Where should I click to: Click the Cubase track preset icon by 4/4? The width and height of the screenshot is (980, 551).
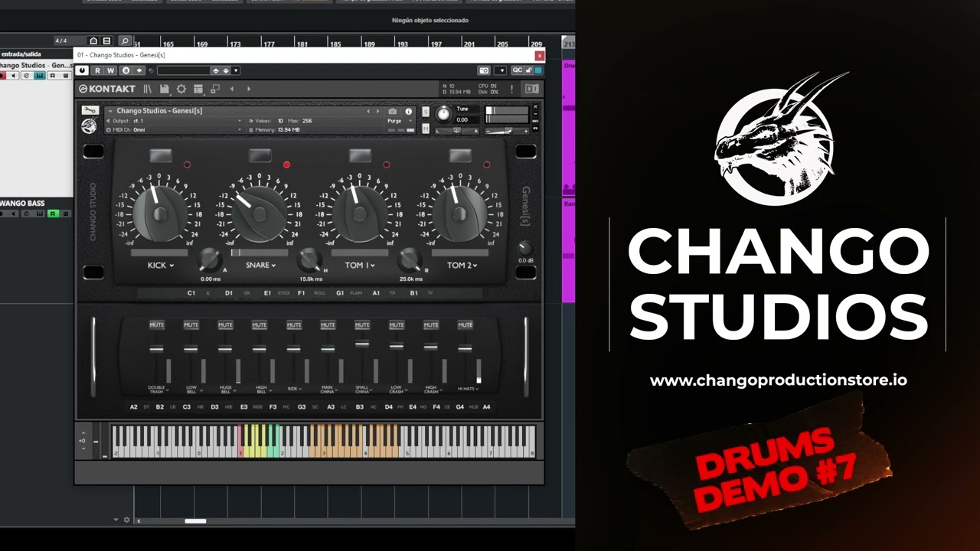coord(93,41)
